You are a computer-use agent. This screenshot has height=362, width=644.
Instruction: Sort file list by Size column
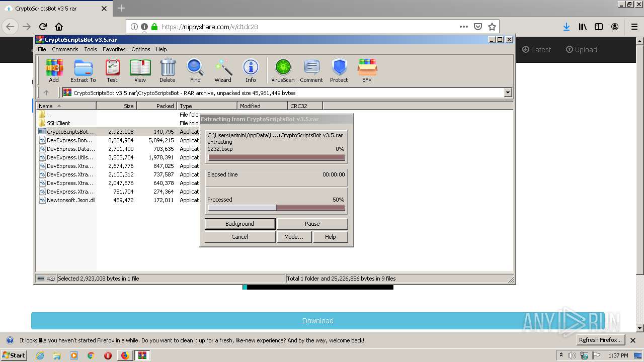(x=116, y=106)
